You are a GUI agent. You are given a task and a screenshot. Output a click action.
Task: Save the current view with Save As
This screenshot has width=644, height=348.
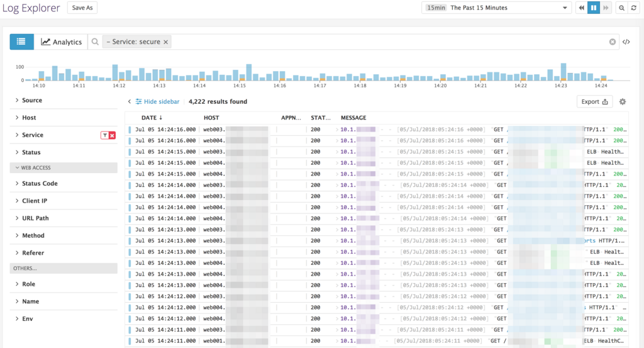point(82,8)
